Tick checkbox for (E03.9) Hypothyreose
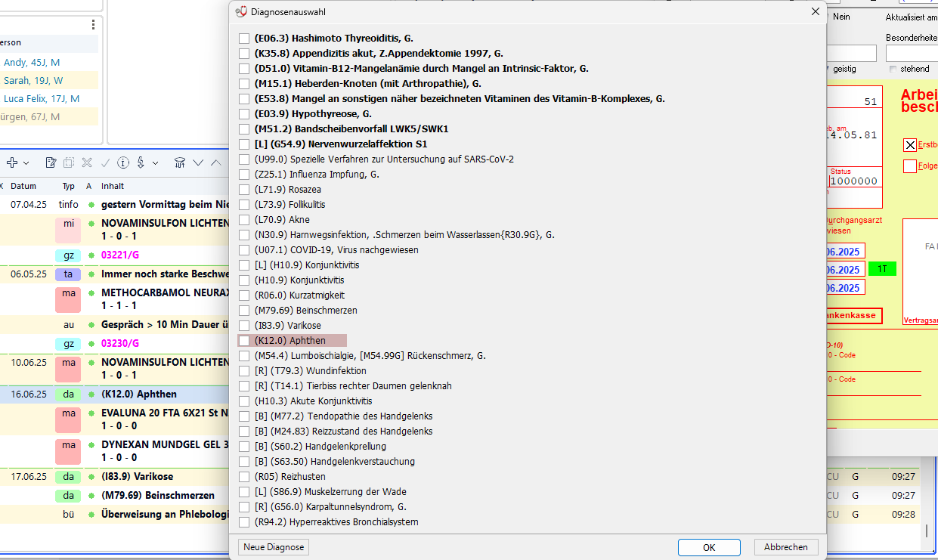Viewport: 938px width, 560px height. tap(244, 113)
